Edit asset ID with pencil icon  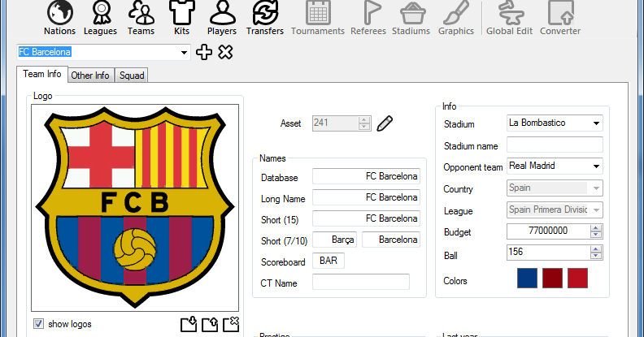385,123
